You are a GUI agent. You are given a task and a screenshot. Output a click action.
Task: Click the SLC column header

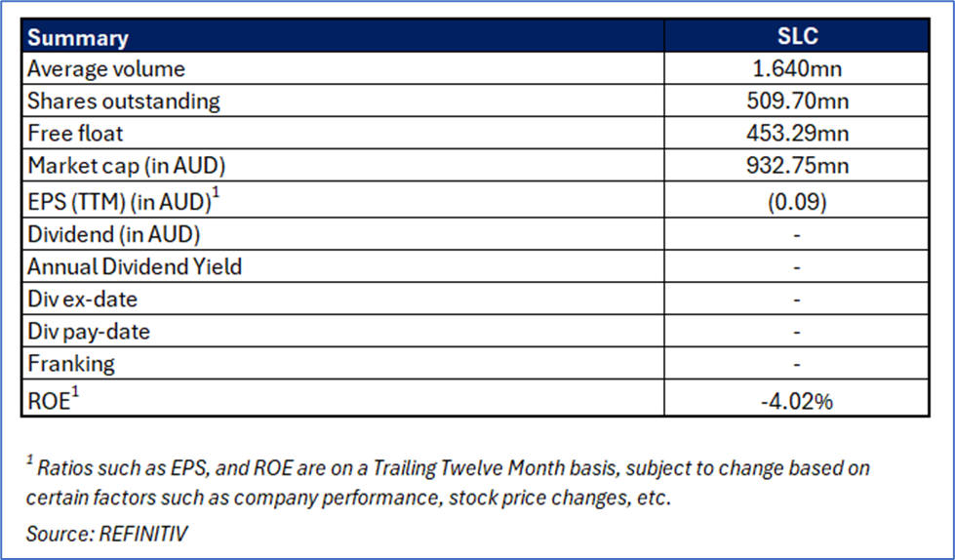[797, 38]
